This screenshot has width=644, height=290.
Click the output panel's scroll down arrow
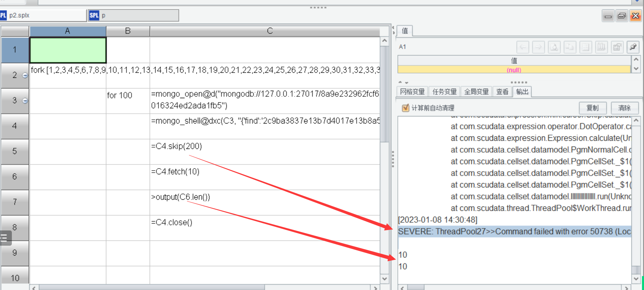pyautogui.click(x=636, y=279)
